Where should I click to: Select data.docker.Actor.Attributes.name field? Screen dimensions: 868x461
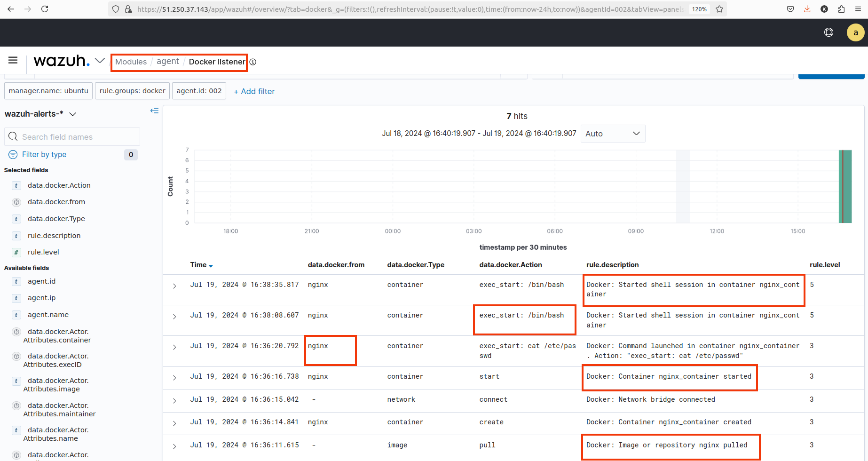[x=56, y=434]
